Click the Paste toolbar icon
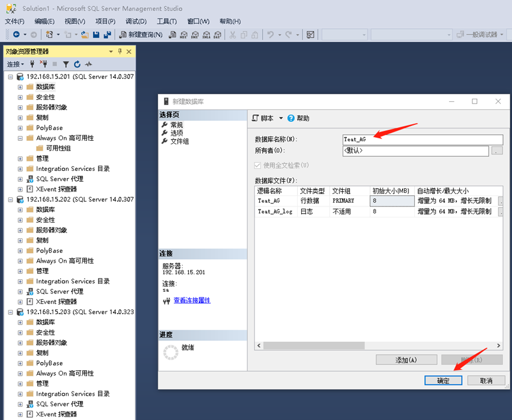 pyautogui.click(x=255, y=34)
